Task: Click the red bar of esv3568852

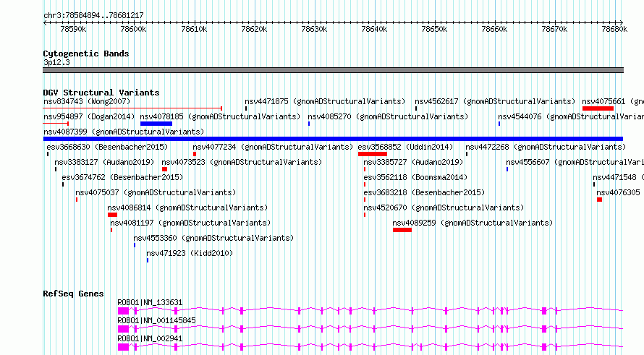Action: point(373,154)
